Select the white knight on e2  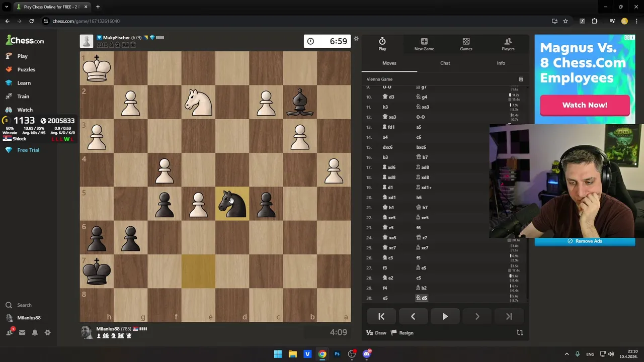coord(198,102)
